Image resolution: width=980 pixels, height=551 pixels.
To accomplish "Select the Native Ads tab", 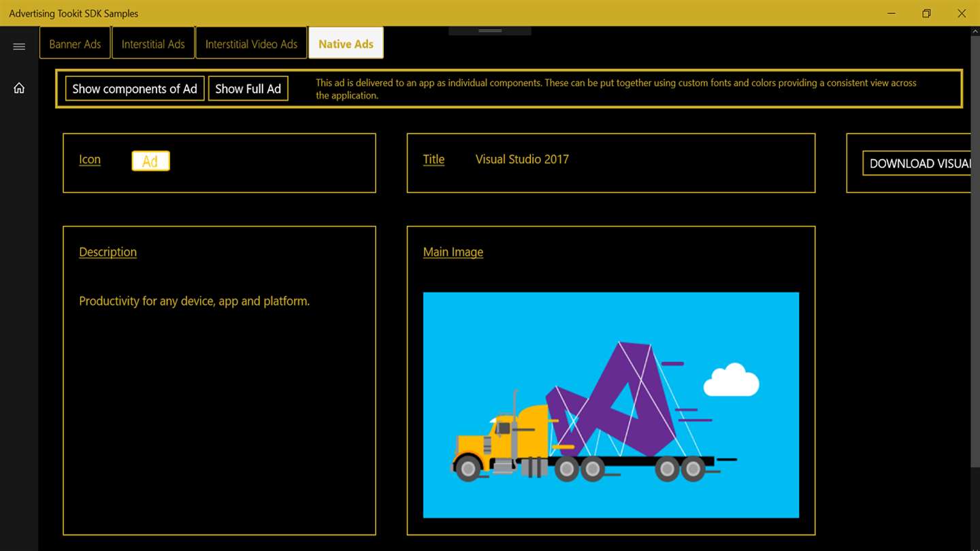I will pyautogui.click(x=346, y=44).
